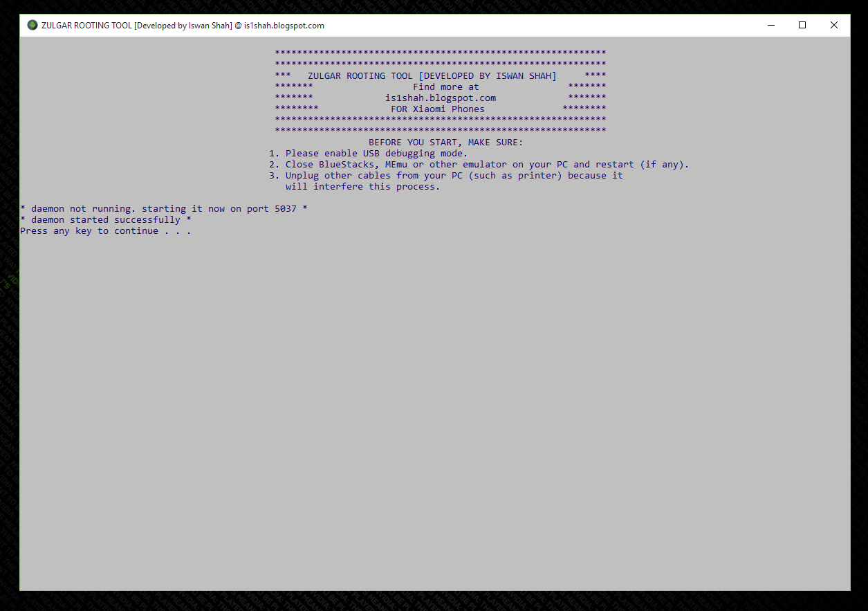Click the 'is1shah.blogspot.com' text in banner
Viewport: 868px width, 611px height.
[x=441, y=98]
